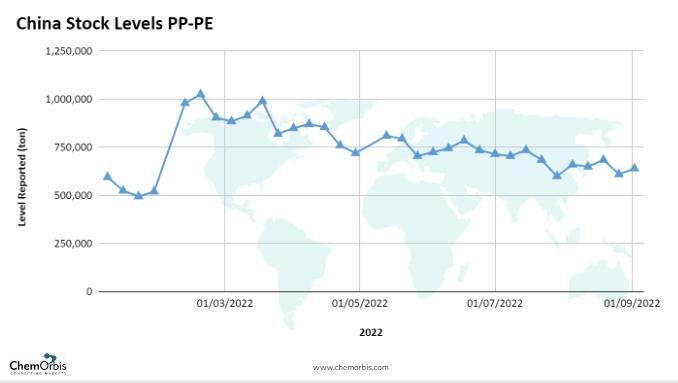Click the chart title China Stock Levels PP-PE
Screen dimensions: 678x383
pos(115,23)
